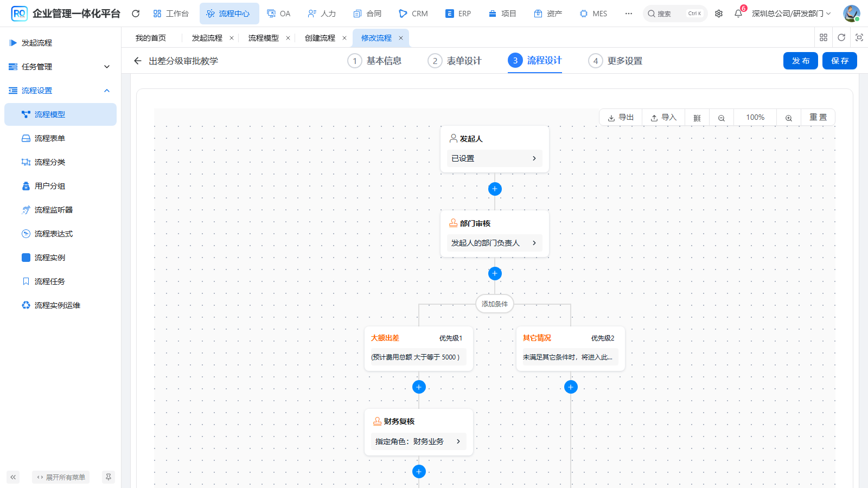Open 合同 in the top navigation
Screen dimensions: 868x488
(x=367, y=14)
